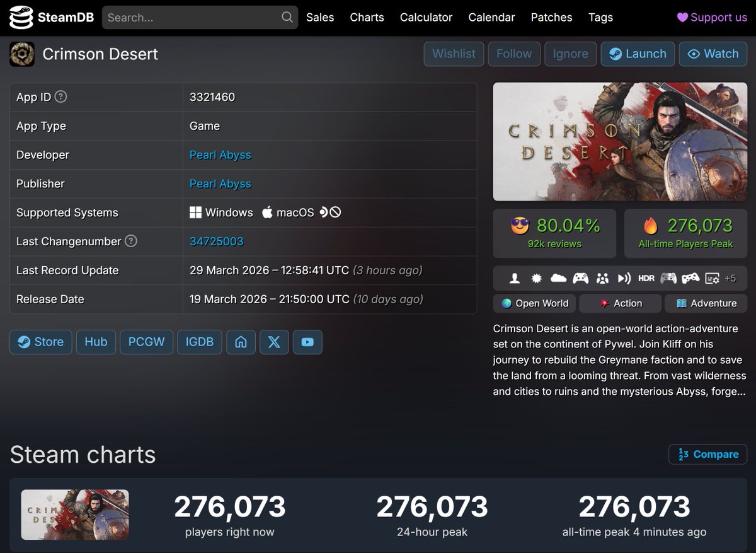This screenshot has height=553, width=756.
Task: Open changenumber 34725003 link
Action: tap(216, 242)
